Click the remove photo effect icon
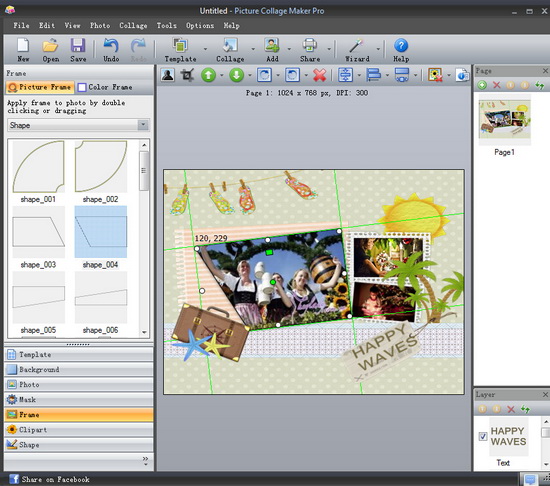Screen dimensions: 550x486 pos(435,75)
